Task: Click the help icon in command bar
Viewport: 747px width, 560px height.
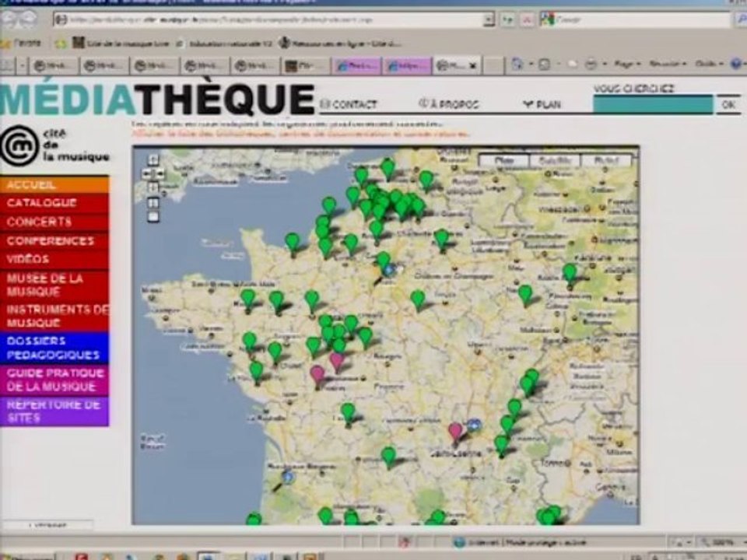Action: point(737,64)
